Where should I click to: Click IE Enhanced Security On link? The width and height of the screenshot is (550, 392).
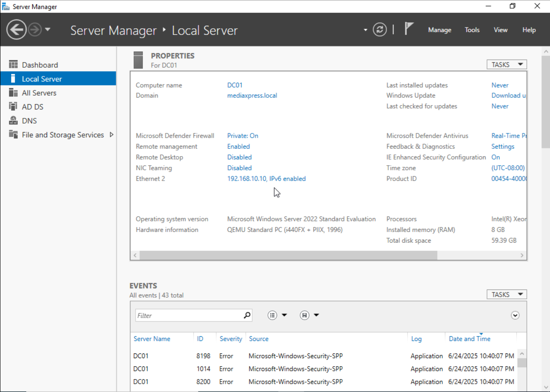pos(496,157)
